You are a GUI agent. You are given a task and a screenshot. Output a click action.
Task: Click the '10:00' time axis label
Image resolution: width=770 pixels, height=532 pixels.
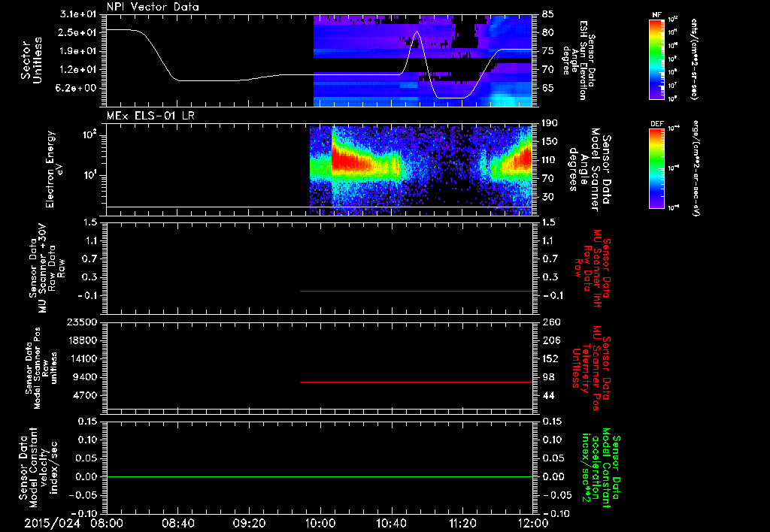[320, 523]
